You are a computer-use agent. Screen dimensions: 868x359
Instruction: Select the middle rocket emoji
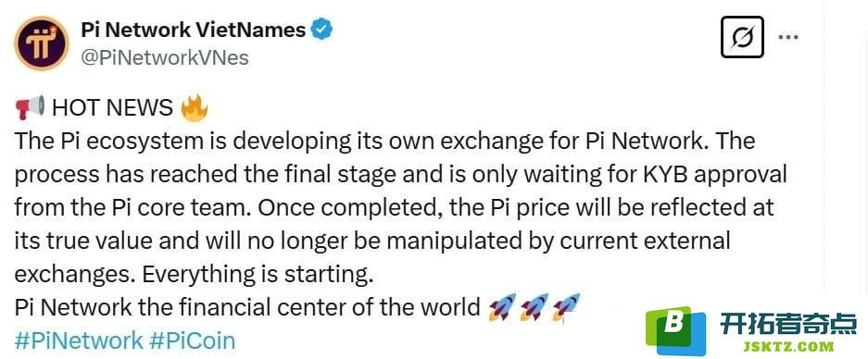[535, 307]
